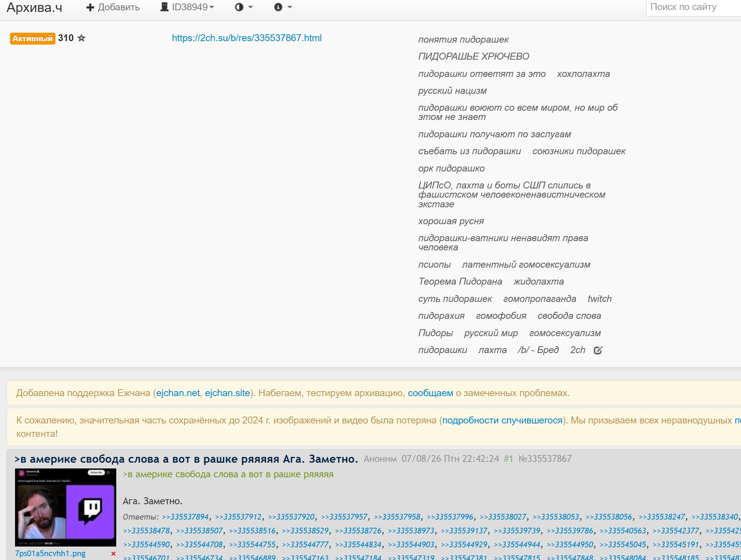Select the лахта tag
The height and width of the screenshot is (560, 741).
coord(493,350)
